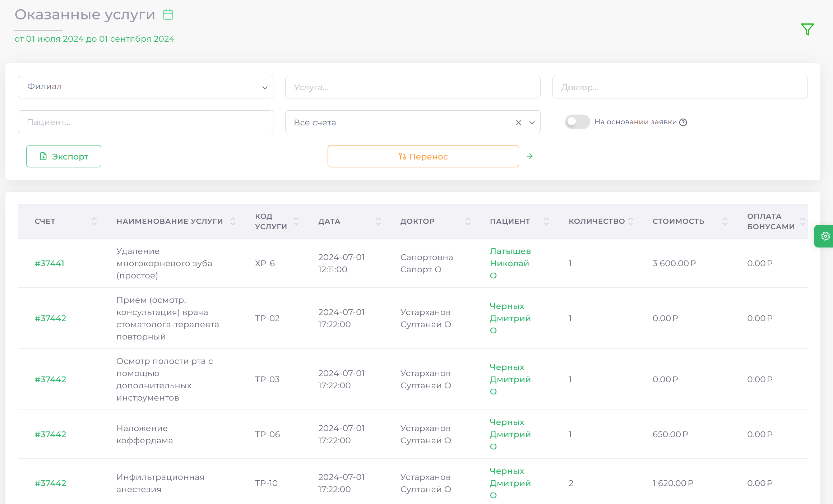Click the green arrow next to Перенос

click(529, 156)
